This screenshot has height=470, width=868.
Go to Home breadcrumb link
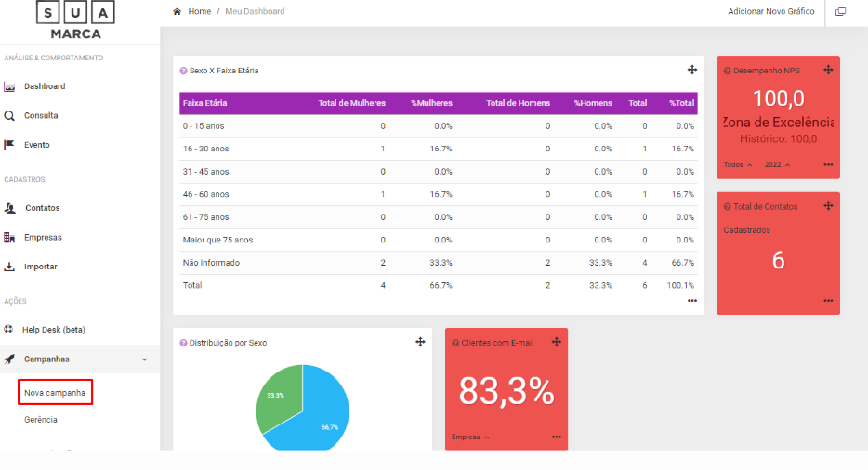coord(199,12)
